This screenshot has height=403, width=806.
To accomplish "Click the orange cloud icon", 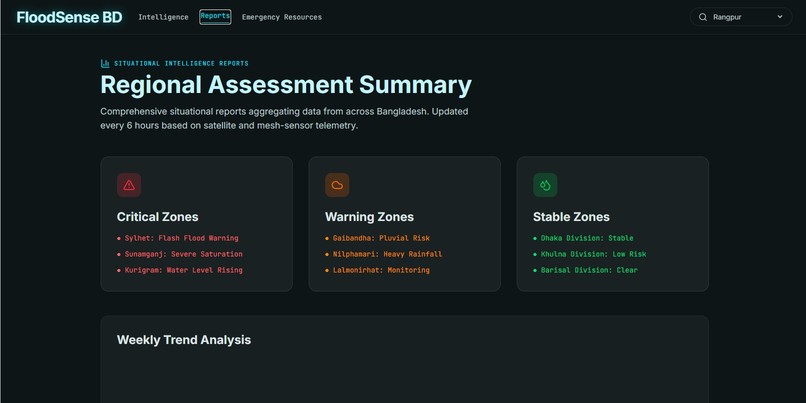I will (337, 185).
